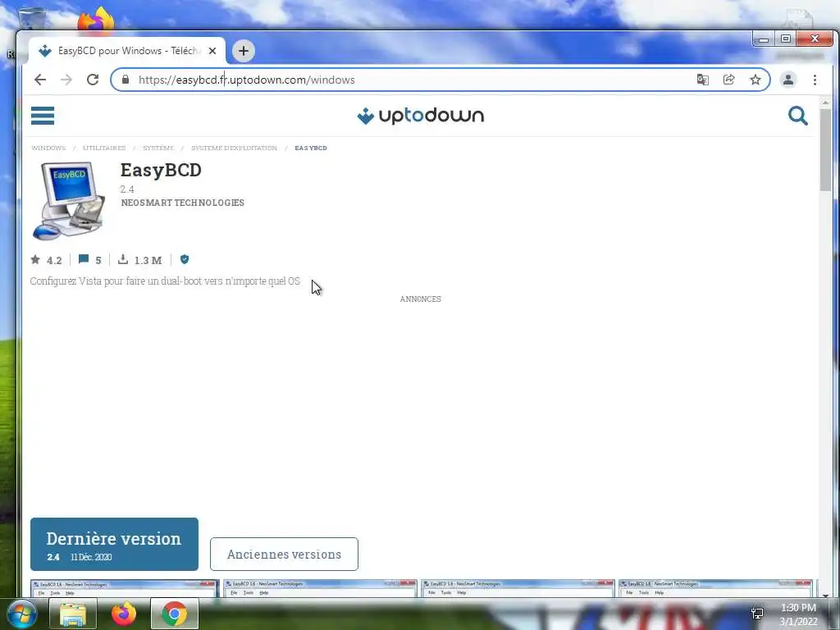Click scrollbar up arrow
The width and height of the screenshot is (840, 630).
(x=825, y=102)
